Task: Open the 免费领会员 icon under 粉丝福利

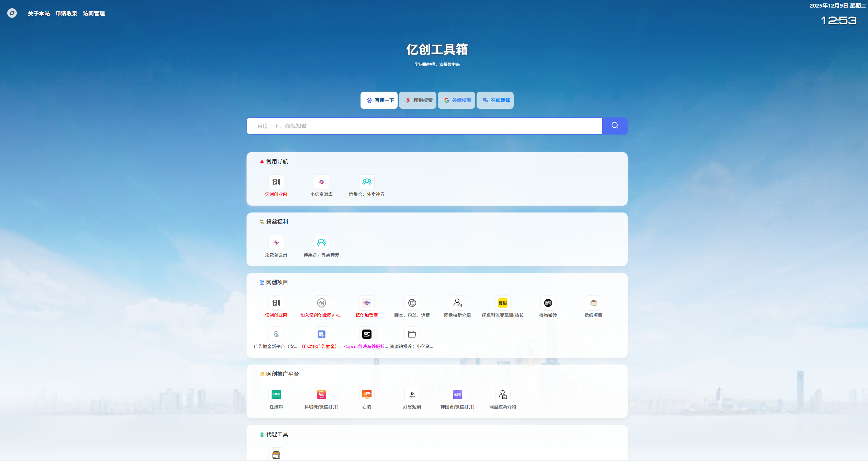Action: [276, 243]
